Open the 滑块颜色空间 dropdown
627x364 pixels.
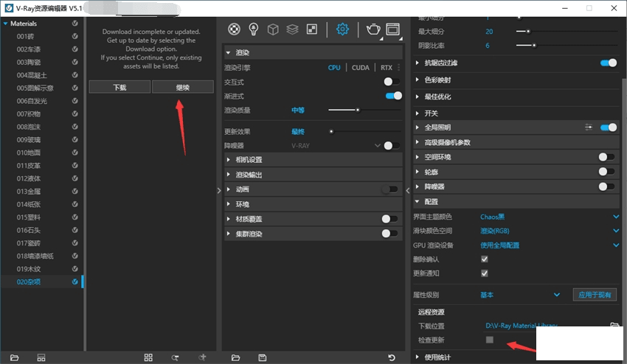tap(550, 231)
